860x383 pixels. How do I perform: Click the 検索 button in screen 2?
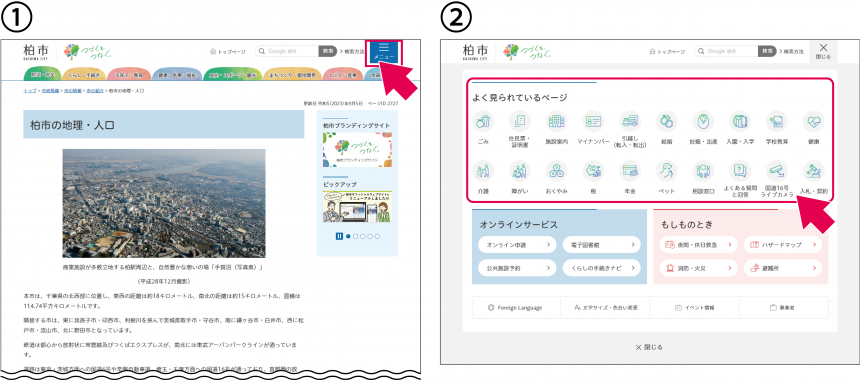pos(767,51)
